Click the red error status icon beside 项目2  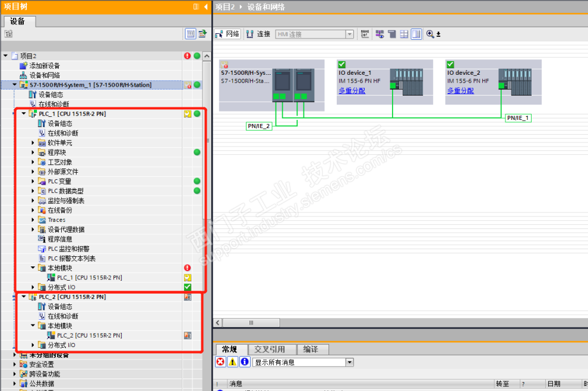point(188,56)
